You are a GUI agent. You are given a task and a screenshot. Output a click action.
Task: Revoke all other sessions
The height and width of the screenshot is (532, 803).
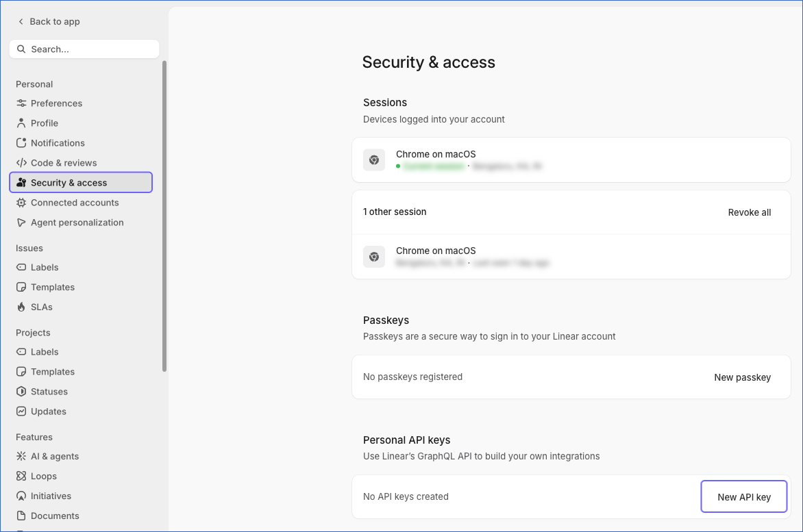(x=750, y=212)
